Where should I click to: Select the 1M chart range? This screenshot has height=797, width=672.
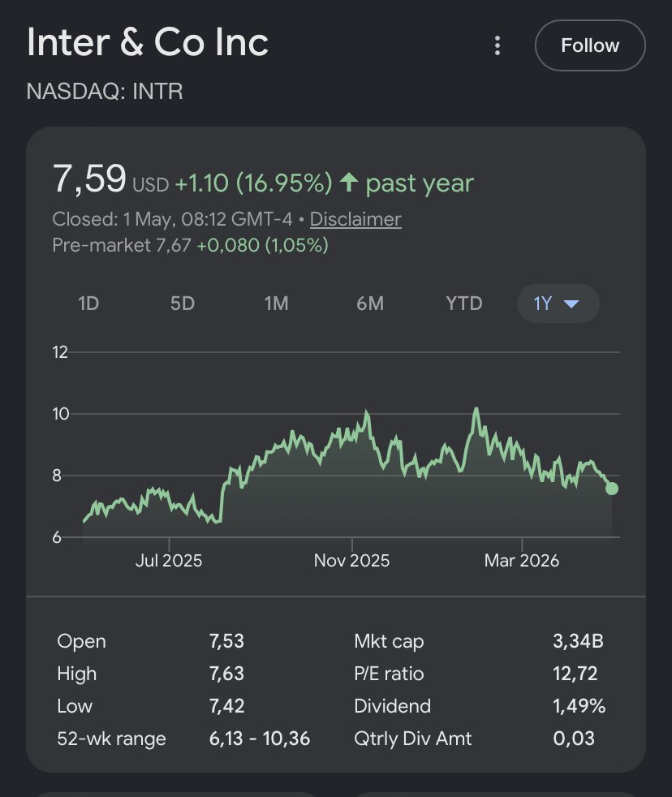point(276,304)
